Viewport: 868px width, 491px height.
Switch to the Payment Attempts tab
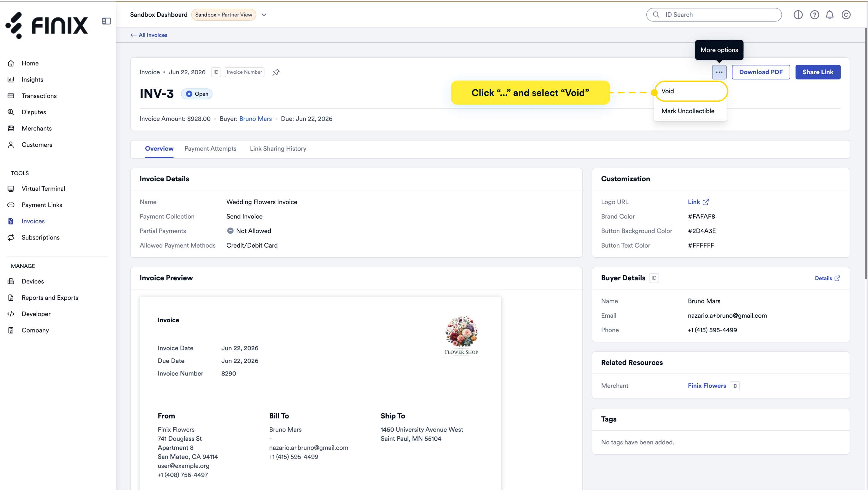pyautogui.click(x=210, y=149)
